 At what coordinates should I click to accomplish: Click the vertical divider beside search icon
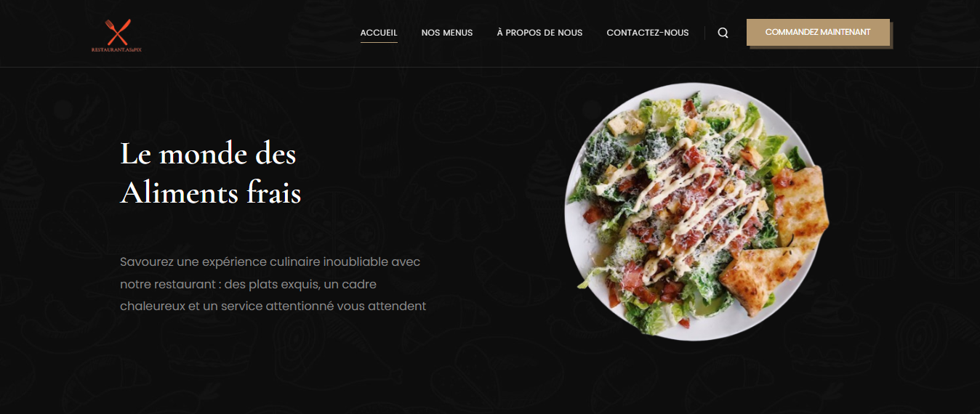[x=704, y=33]
